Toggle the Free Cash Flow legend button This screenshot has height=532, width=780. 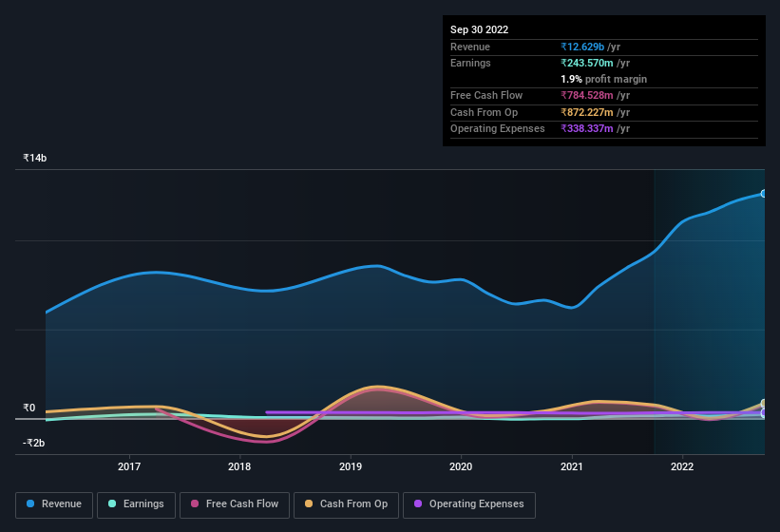click(x=235, y=504)
